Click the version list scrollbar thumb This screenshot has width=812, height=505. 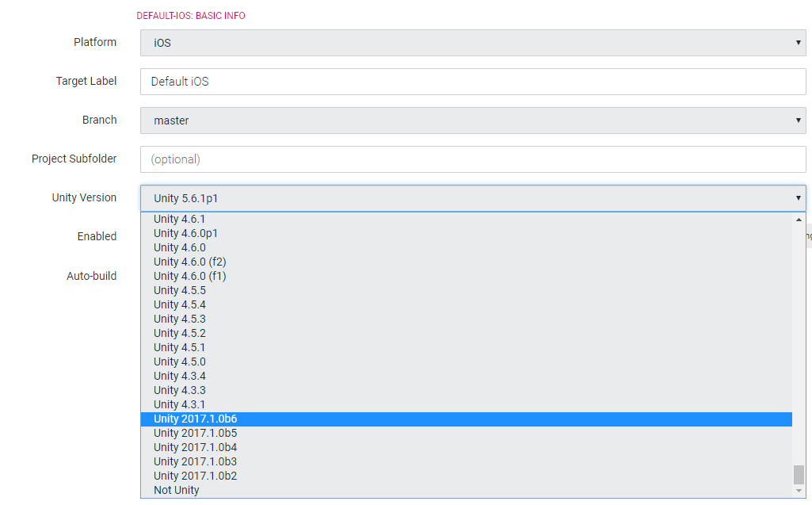(x=799, y=474)
